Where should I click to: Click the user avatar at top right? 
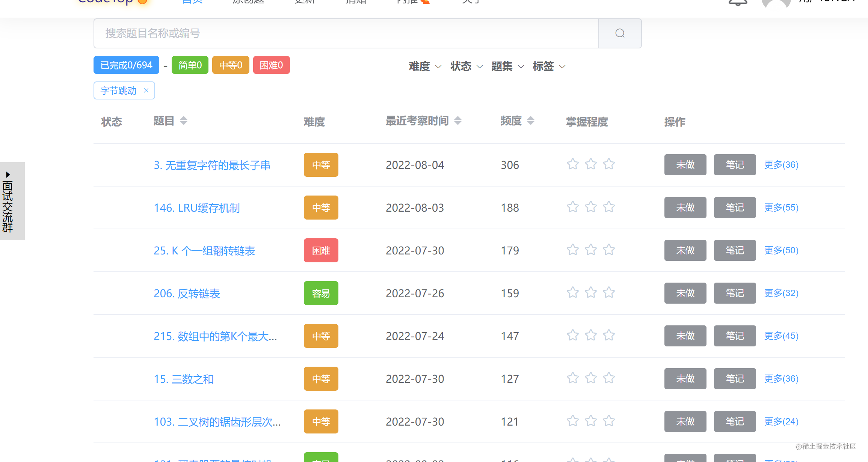[x=775, y=4]
